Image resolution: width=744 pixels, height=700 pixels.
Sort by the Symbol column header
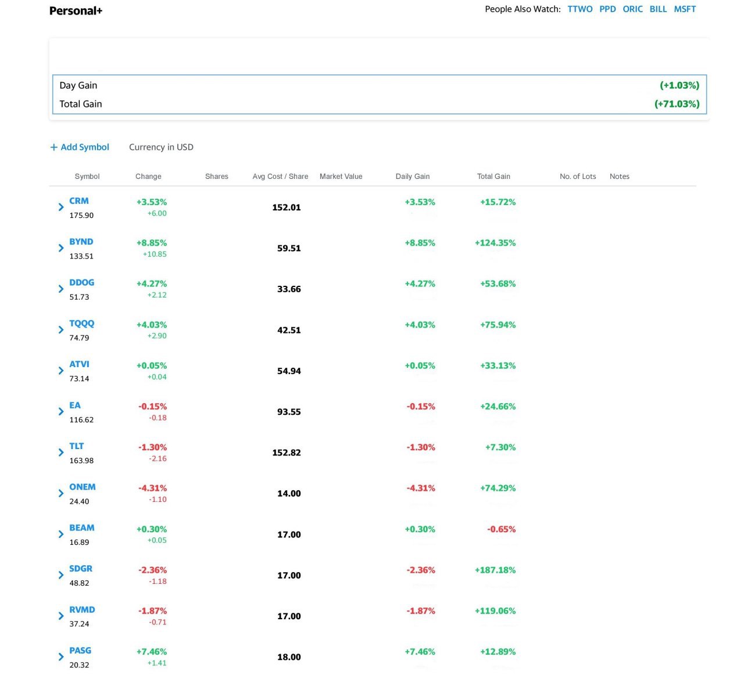[87, 177]
